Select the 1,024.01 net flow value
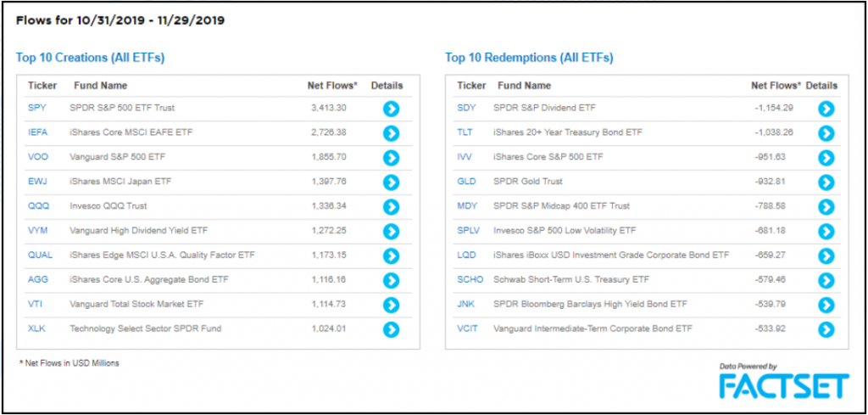 (329, 328)
